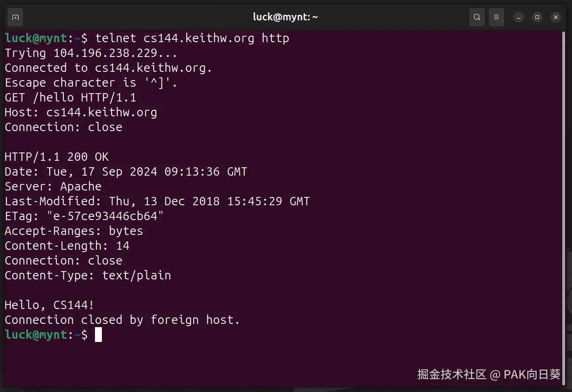This screenshot has height=392, width=572.
Task: Click the Server: Apache line
Action: (53, 186)
